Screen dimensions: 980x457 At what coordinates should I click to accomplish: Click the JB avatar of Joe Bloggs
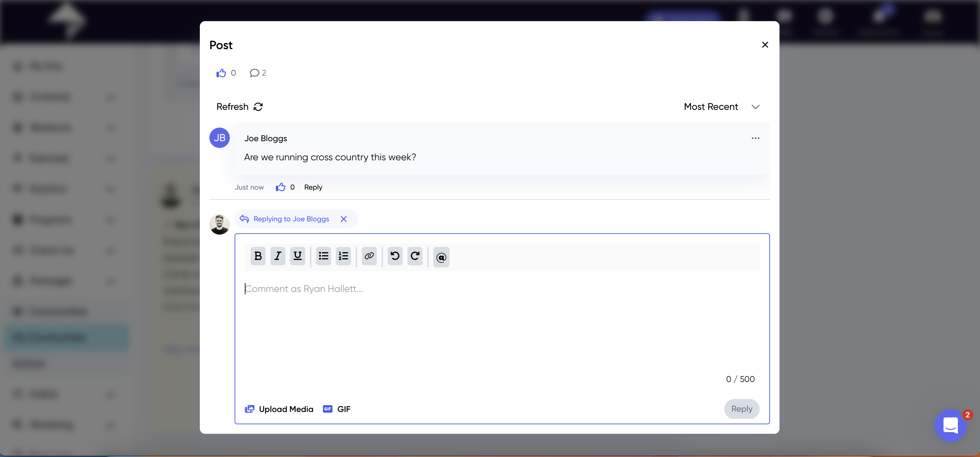[220, 138]
